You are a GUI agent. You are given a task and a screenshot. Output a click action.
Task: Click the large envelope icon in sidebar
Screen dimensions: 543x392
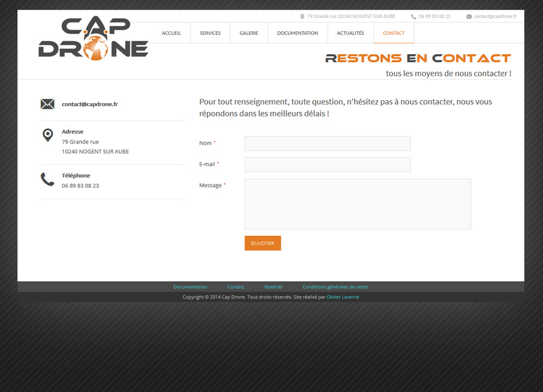click(x=48, y=104)
